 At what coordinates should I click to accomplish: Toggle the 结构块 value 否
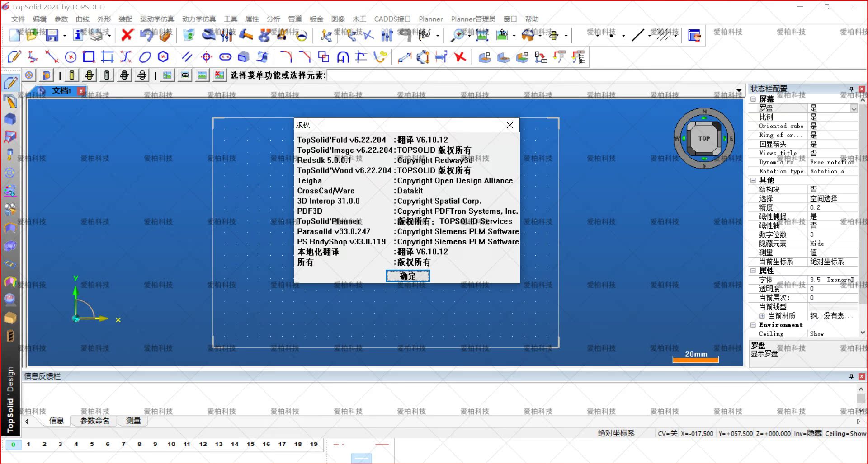pyautogui.click(x=833, y=189)
